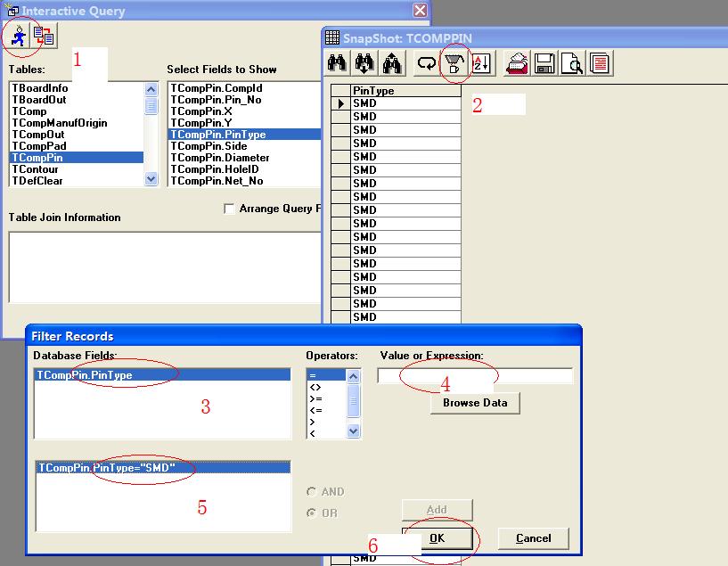This screenshot has height=566, width=728.
Task: Select field TCompPin.Net_No
Action: pyautogui.click(x=245, y=181)
